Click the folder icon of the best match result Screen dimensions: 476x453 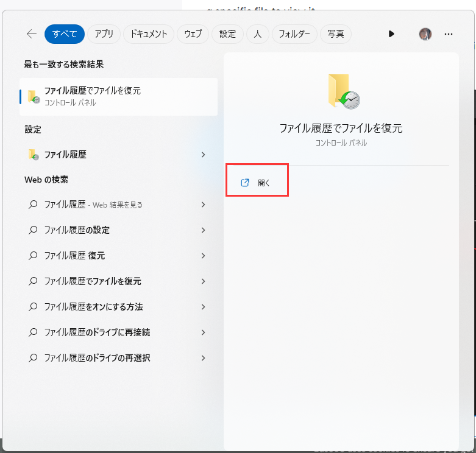point(34,96)
